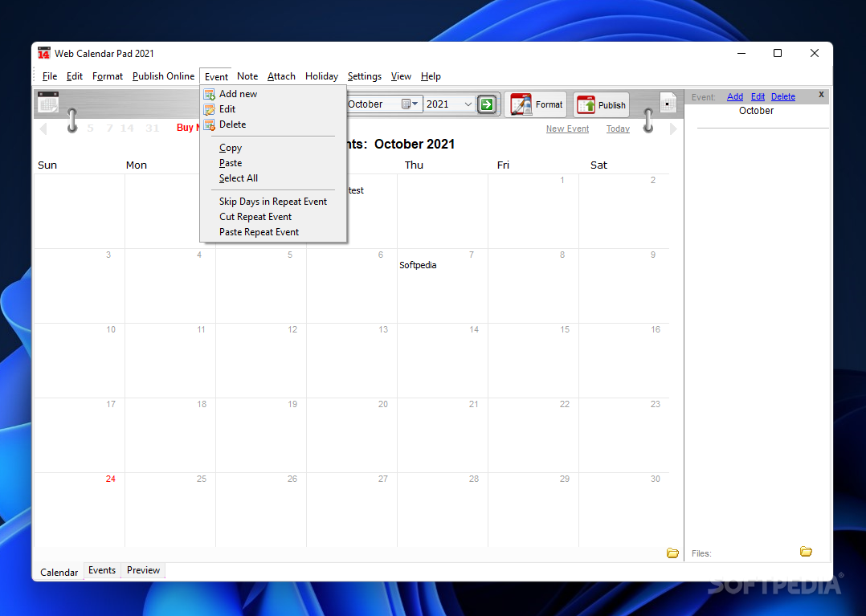Open the View menu
The width and height of the screenshot is (866, 616).
[401, 76]
